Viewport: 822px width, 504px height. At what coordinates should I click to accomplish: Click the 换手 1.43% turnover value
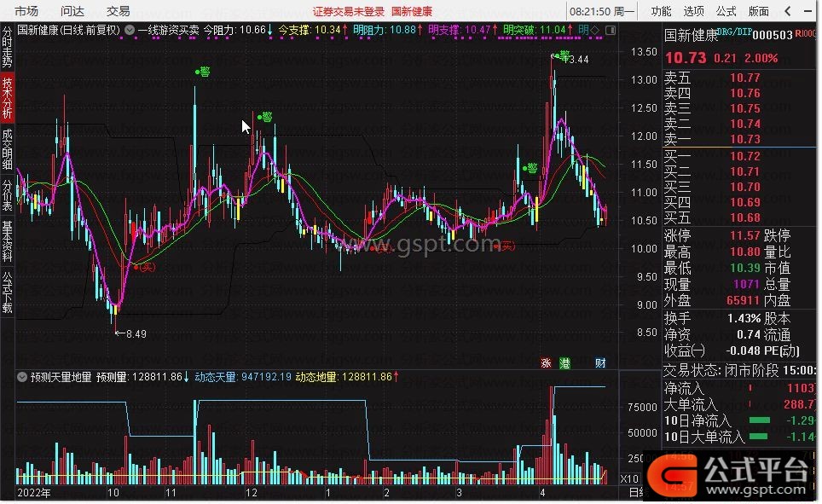point(744,318)
